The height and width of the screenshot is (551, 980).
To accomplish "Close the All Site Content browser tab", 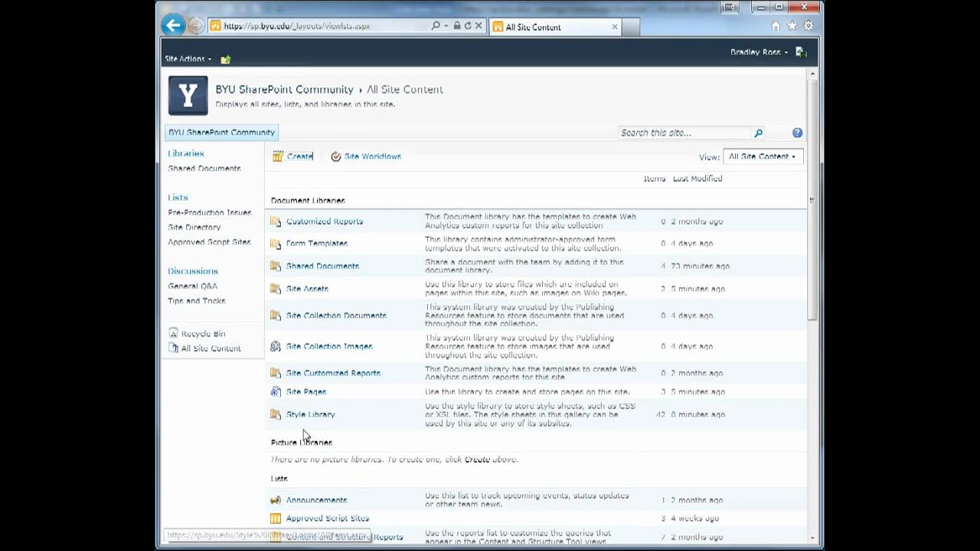I will coord(614,27).
